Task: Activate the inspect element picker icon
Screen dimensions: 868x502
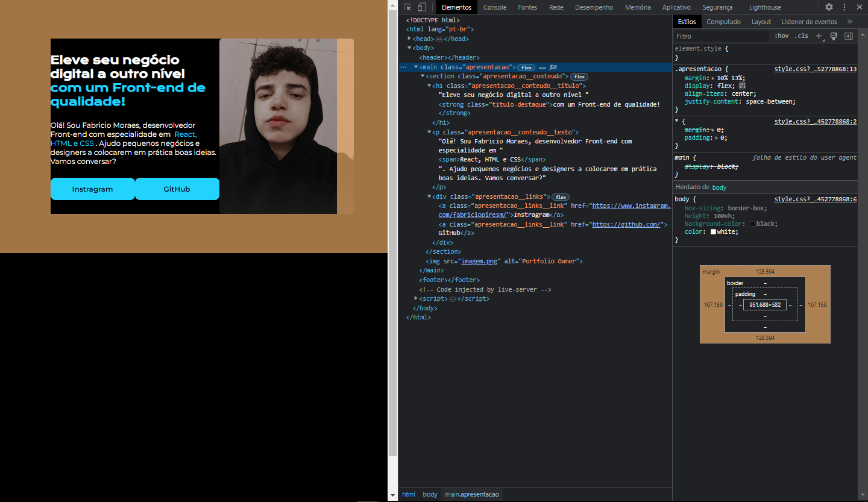Action: click(x=407, y=7)
